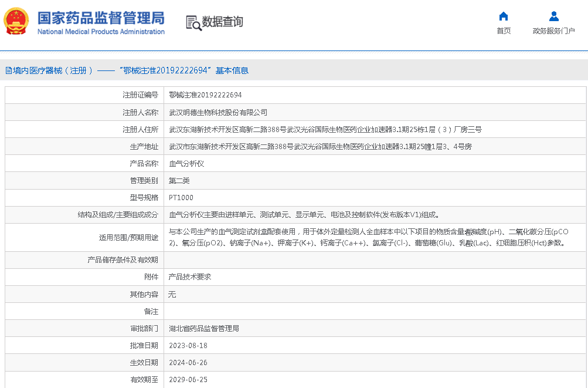Viewport: 588px width, 388px height.
Task: Click approval department 湖北省药品监督管理局
Action: (x=203, y=329)
